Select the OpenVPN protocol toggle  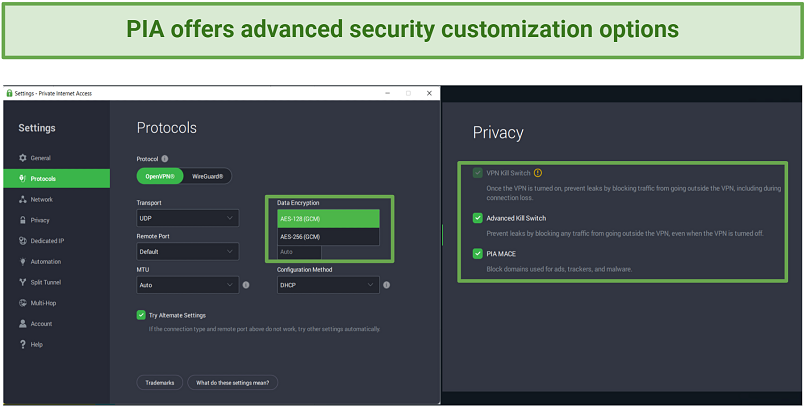click(x=160, y=176)
